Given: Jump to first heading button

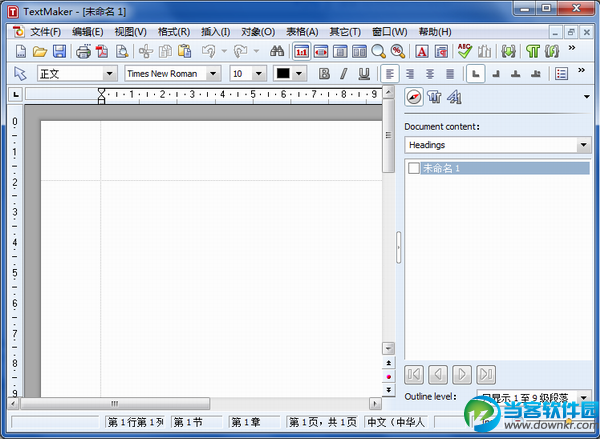Looking at the screenshot, I should pyautogui.click(x=414, y=374).
